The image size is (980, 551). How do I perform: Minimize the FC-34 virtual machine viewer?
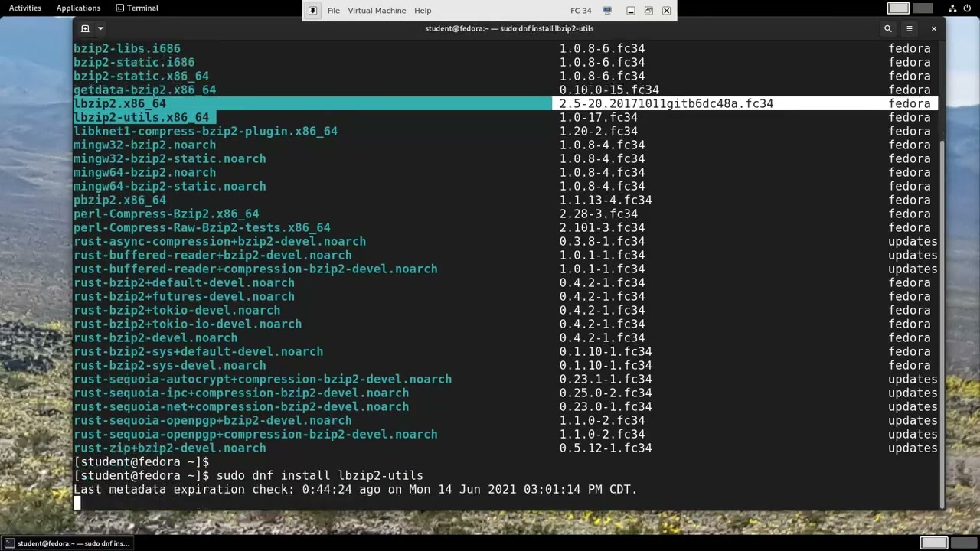click(x=630, y=11)
